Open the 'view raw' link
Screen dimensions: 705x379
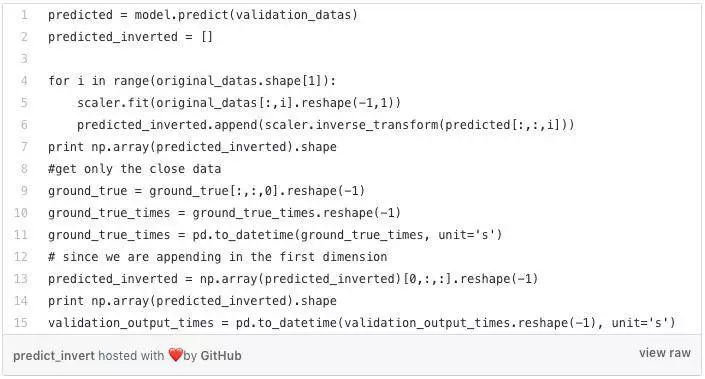[665, 353]
